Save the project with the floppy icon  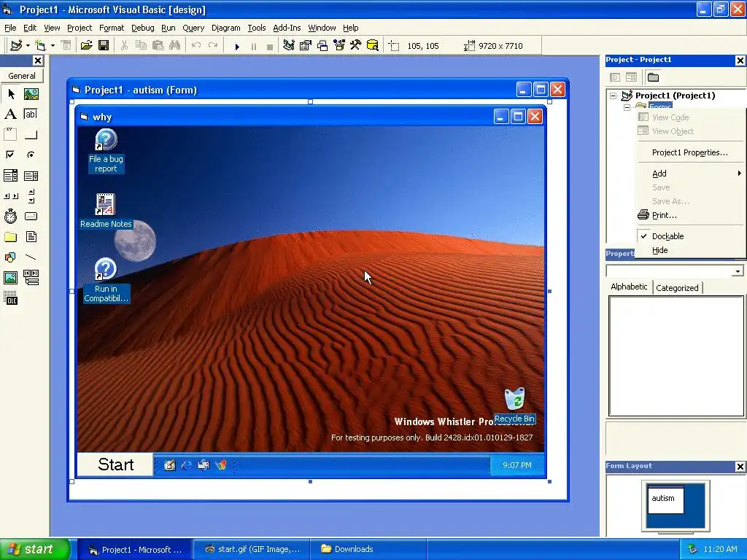104,46
